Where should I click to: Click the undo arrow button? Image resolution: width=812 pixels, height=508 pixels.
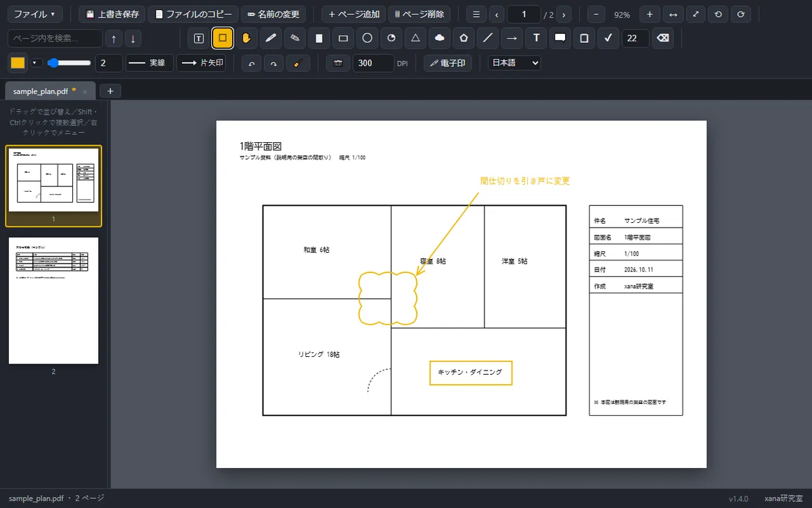click(x=252, y=63)
